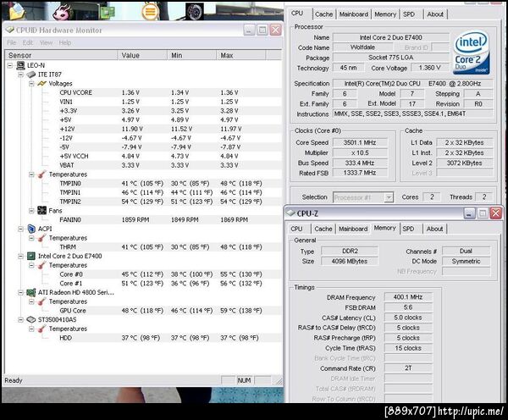Click the Fans icon
This screenshot has width=508, height=420.
click(41, 211)
